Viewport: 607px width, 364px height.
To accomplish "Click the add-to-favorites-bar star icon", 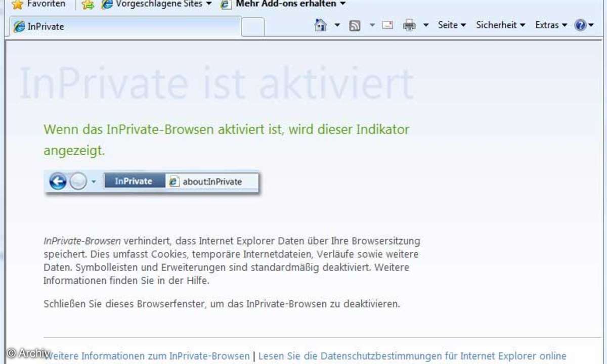I will tap(88, 5).
